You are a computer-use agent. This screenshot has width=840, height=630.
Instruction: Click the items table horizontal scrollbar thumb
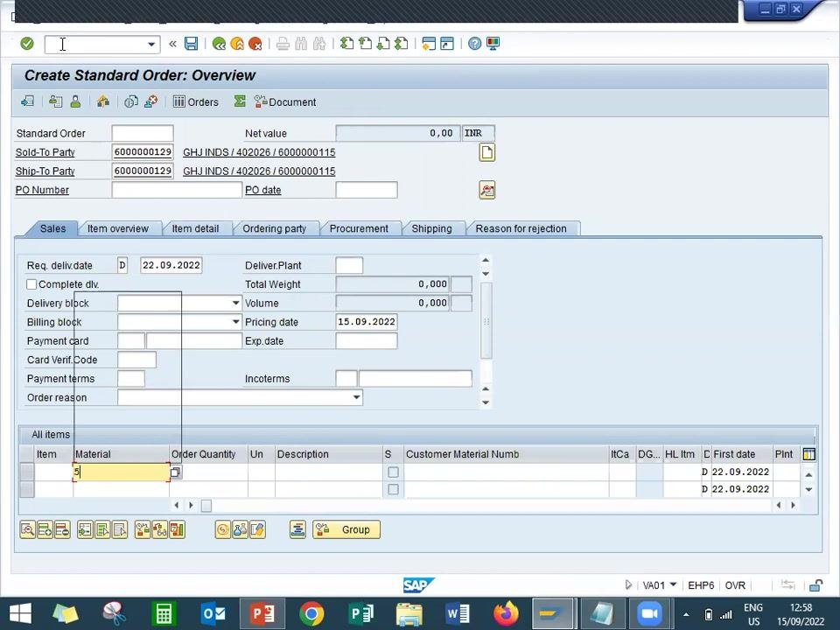206,505
